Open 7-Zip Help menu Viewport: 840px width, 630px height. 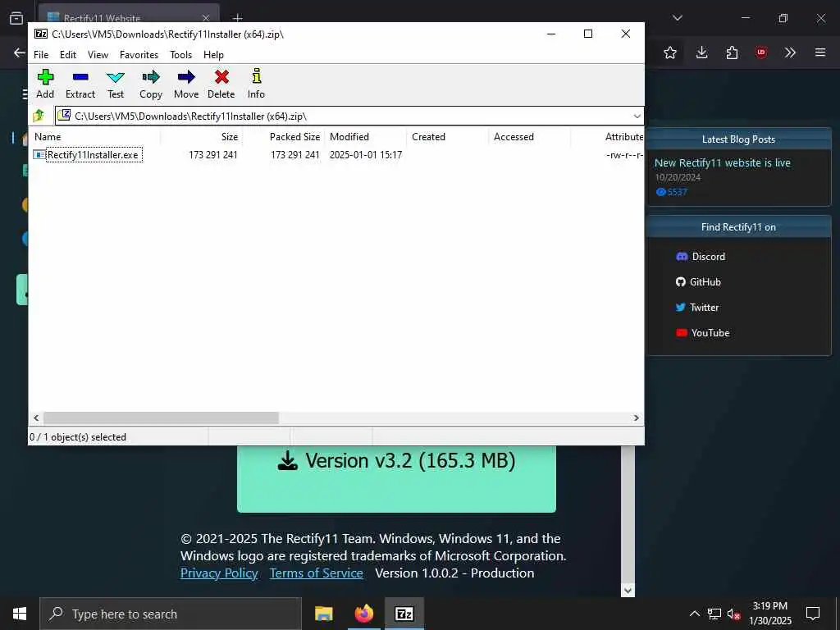[213, 55]
